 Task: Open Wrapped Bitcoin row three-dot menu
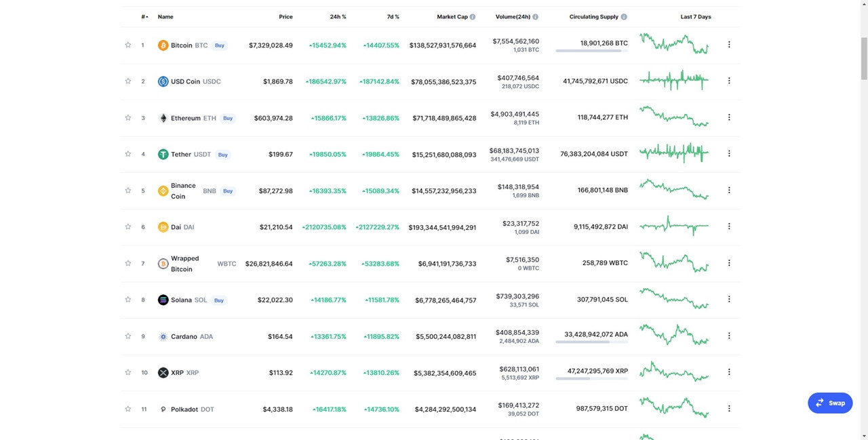click(x=729, y=263)
